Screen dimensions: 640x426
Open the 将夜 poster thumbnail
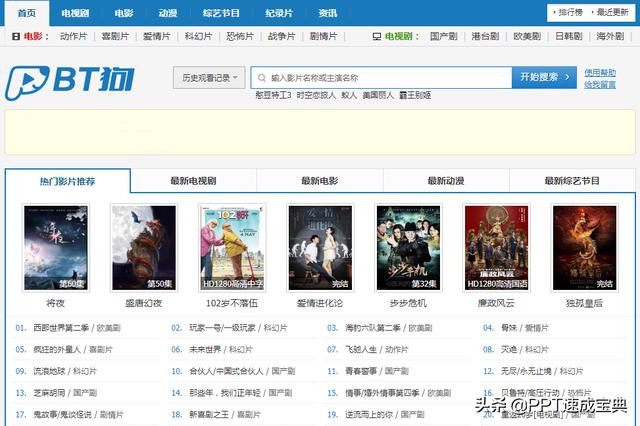[55, 247]
